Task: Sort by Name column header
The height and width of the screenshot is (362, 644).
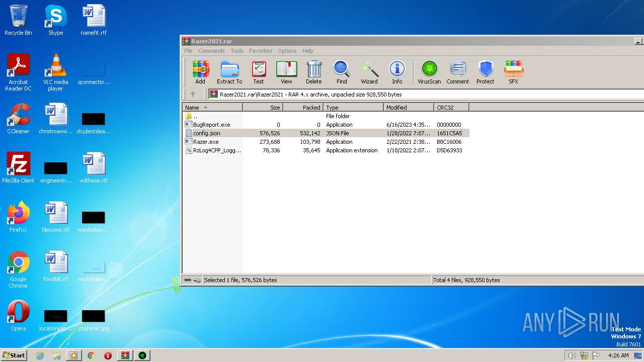Action: 212,107
